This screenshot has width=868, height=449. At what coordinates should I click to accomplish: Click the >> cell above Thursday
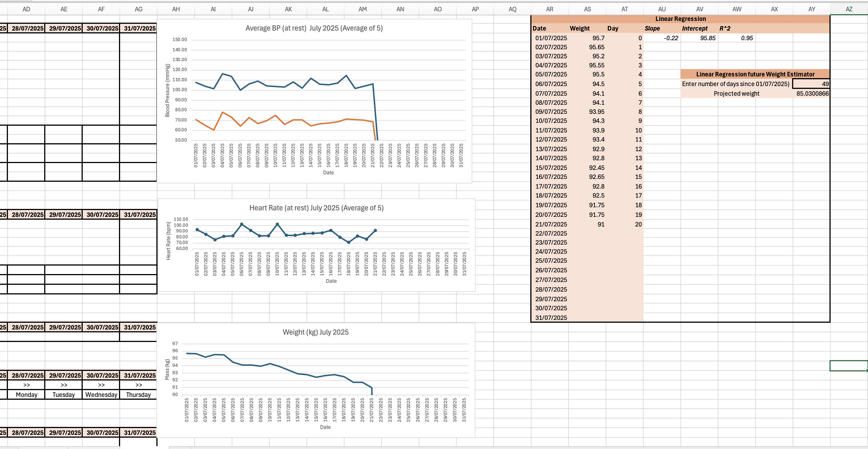tap(138, 385)
